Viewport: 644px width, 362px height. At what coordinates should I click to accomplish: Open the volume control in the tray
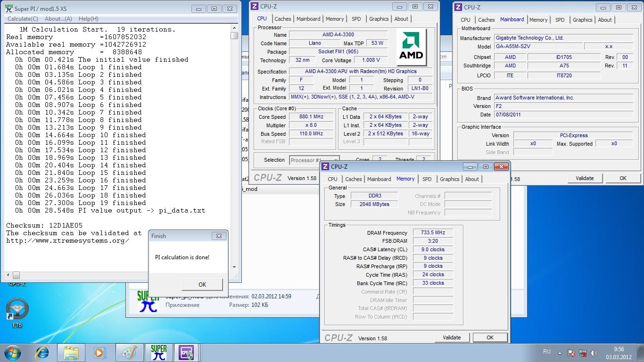coord(594,352)
